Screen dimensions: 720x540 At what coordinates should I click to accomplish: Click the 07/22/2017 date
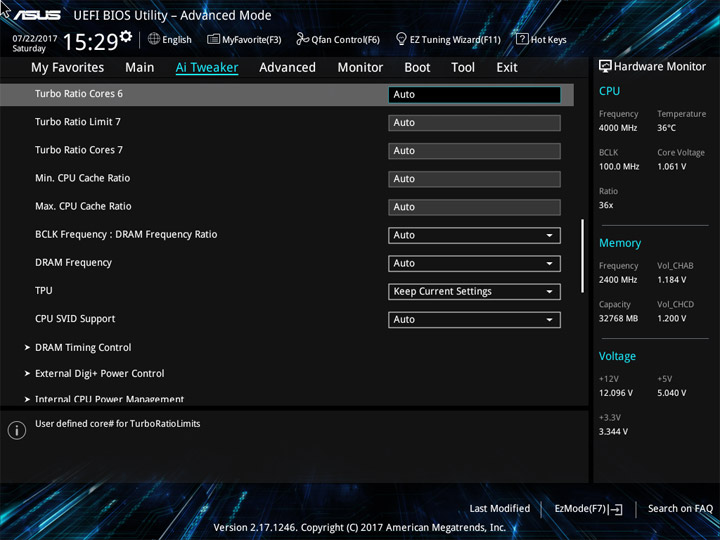[x=34, y=39]
